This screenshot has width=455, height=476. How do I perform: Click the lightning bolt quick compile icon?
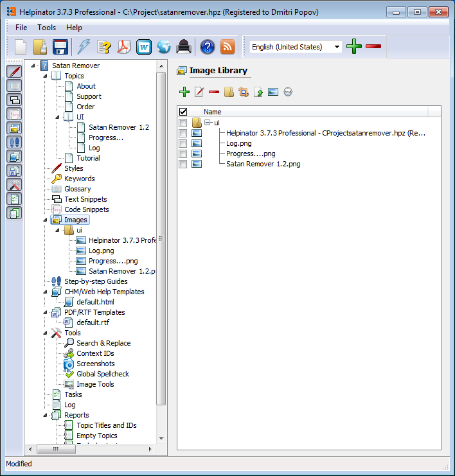pos(84,47)
